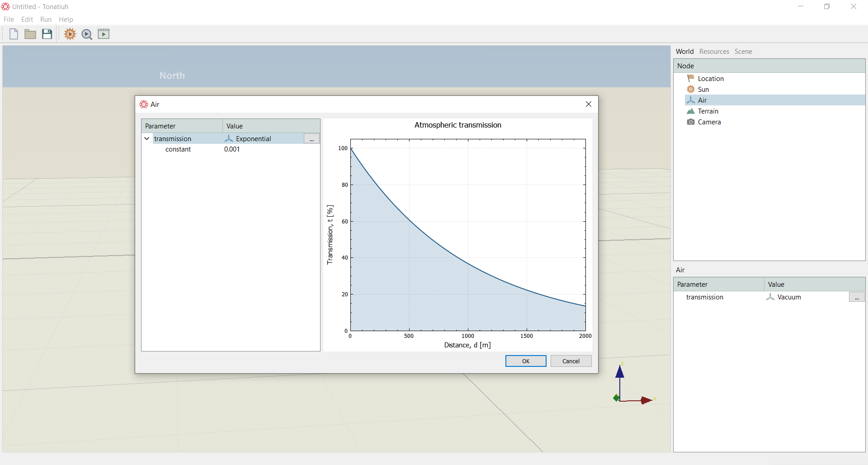Open the Vacuum transmission selector button
The width and height of the screenshot is (868, 465).
(857, 297)
